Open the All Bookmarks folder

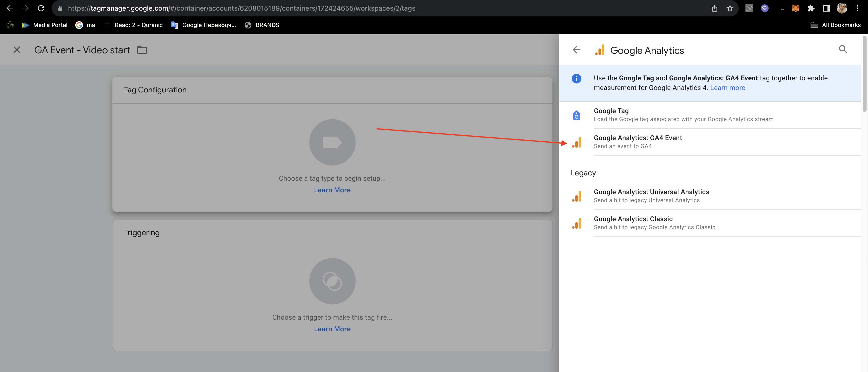[x=835, y=25]
